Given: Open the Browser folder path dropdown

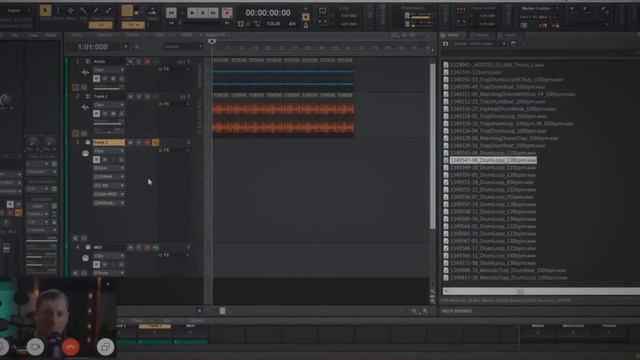Looking at the screenshot, I should click(x=504, y=44).
